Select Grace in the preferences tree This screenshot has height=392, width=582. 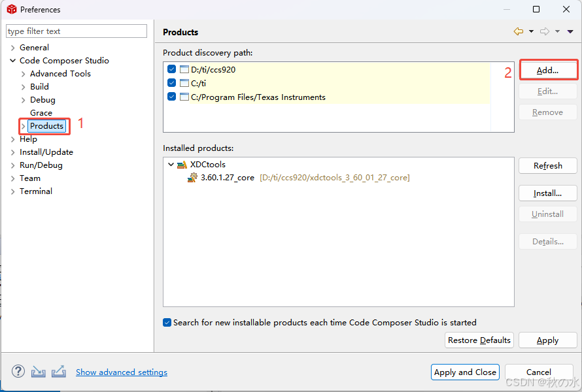pos(41,113)
